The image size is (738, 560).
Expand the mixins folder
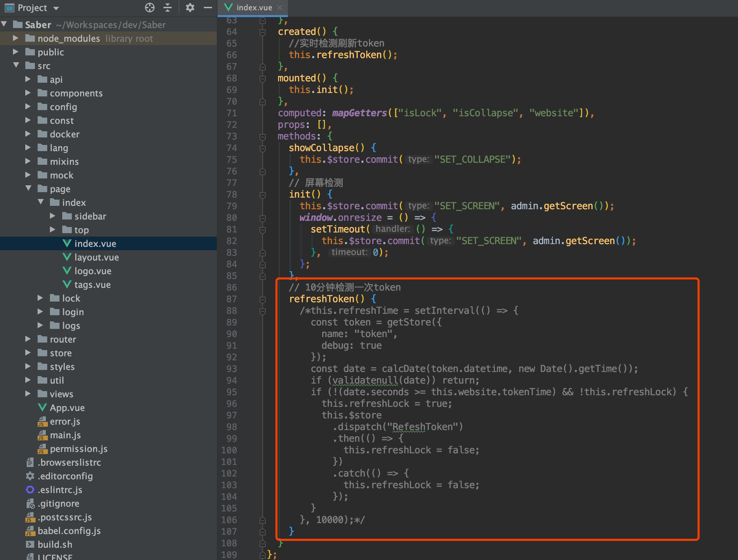point(28,161)
